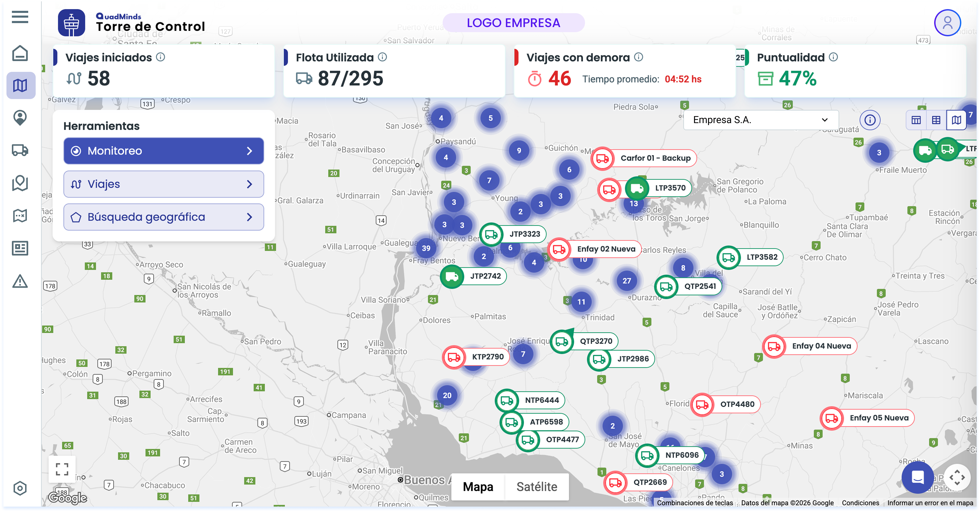This screenshot has height=512, width=980.
Task: Open the Empresa S.A. dropdown
Action: pyautogui.click(x=761, y=120)
